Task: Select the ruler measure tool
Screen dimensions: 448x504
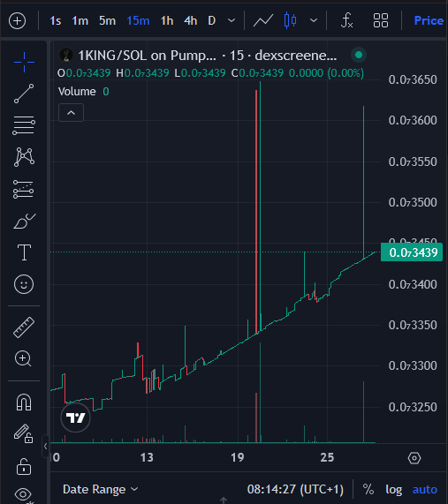Action: (24, 327)
